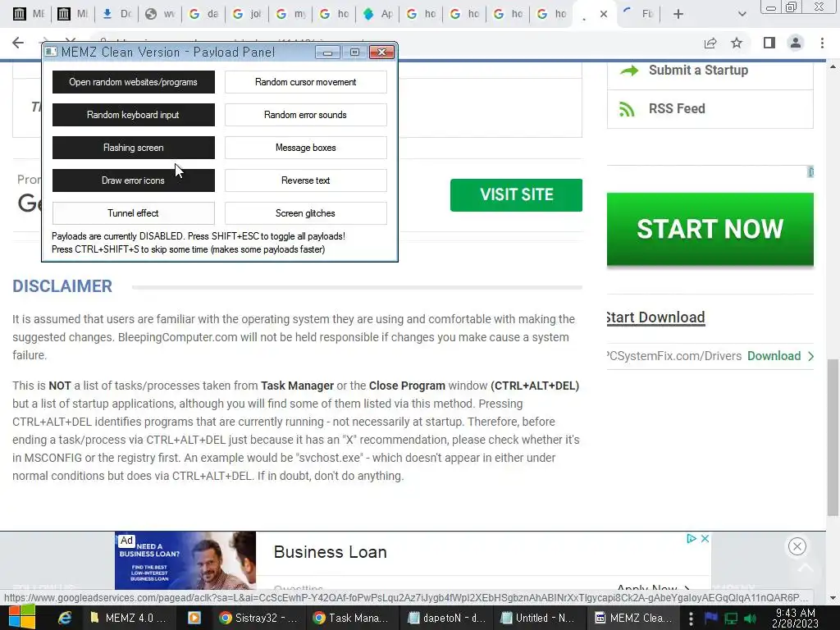
Task: Enable Message boxes payload
Action: (305, 148)
